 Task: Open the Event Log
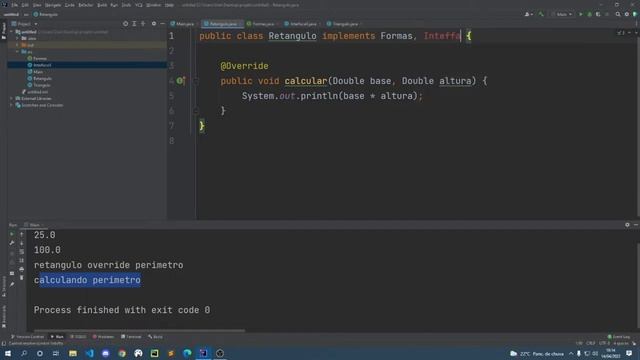[619, 337]
